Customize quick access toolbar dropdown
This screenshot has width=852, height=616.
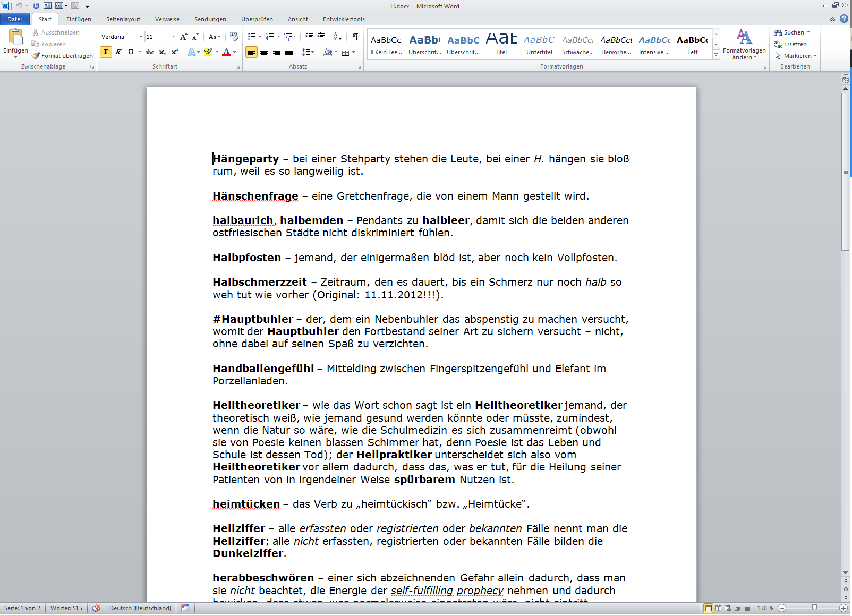click(x=87, y=6)
